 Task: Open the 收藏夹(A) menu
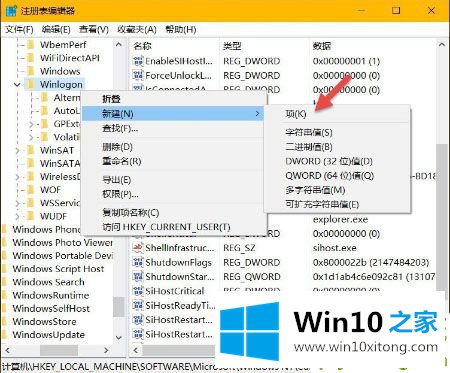[137, 30]
